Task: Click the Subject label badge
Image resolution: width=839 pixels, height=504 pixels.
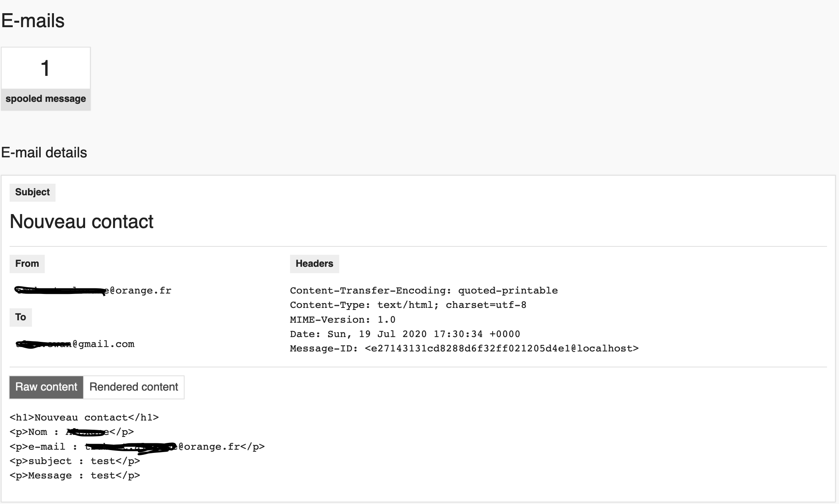Action: (32, 192)
